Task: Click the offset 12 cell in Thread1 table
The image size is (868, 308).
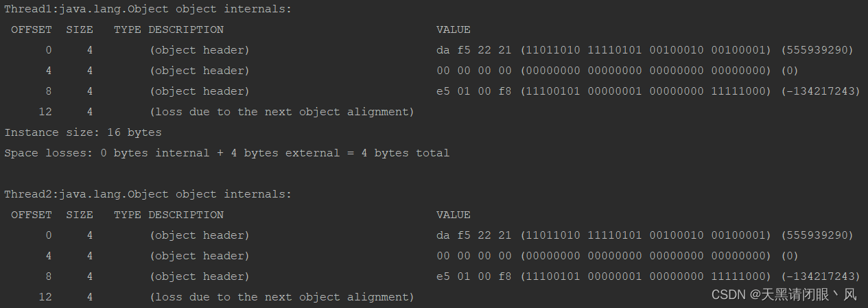Action: [x=45, y=112]
